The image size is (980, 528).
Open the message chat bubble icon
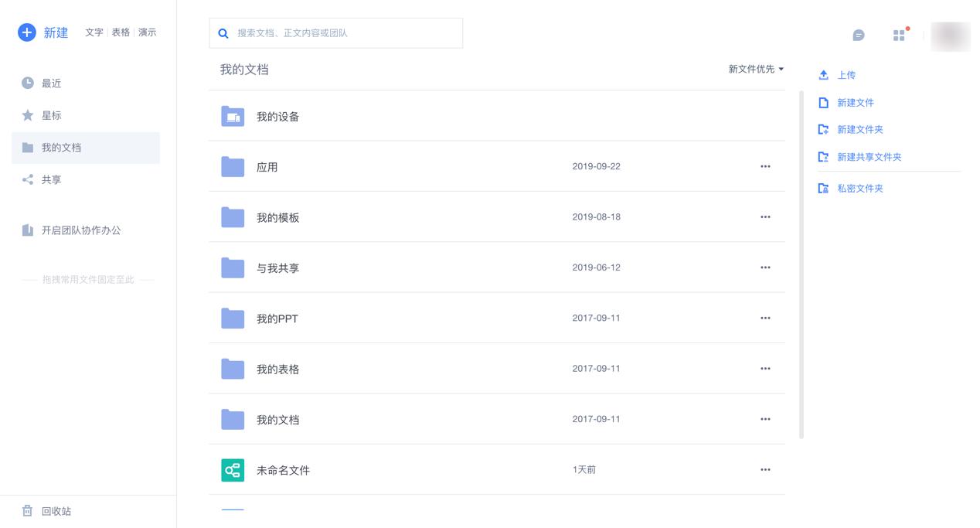859,36
